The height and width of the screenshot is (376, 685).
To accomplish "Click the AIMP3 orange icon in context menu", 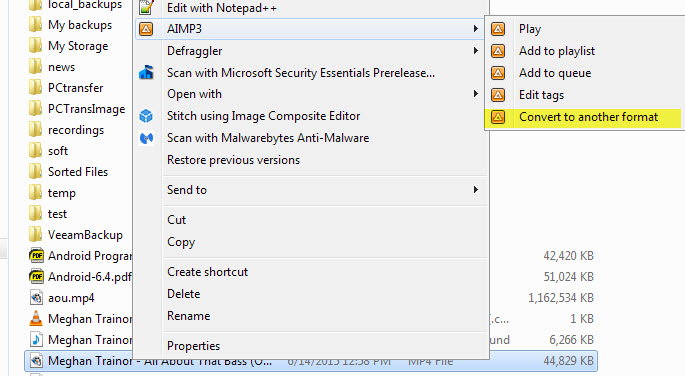I will click(x=146, y=29).
